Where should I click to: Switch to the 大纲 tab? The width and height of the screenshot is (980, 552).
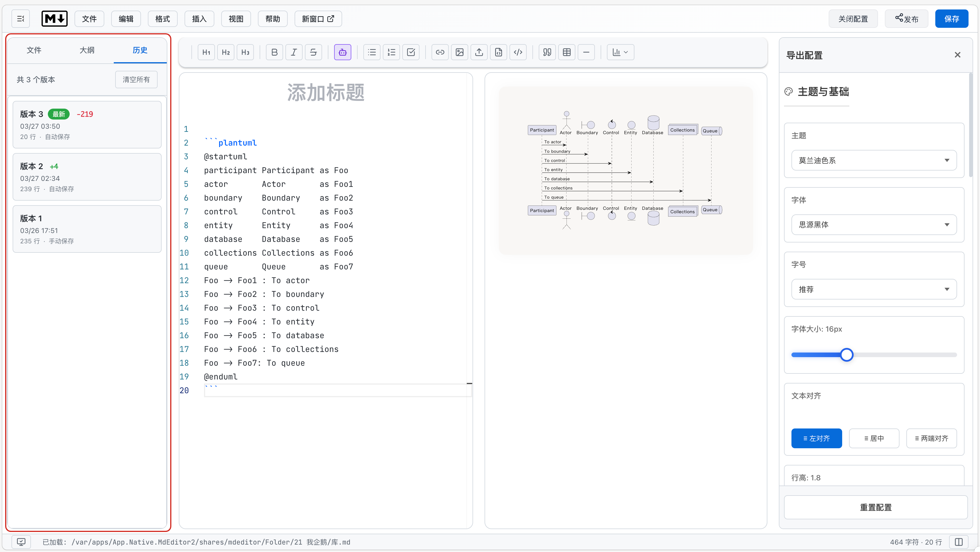87,50
